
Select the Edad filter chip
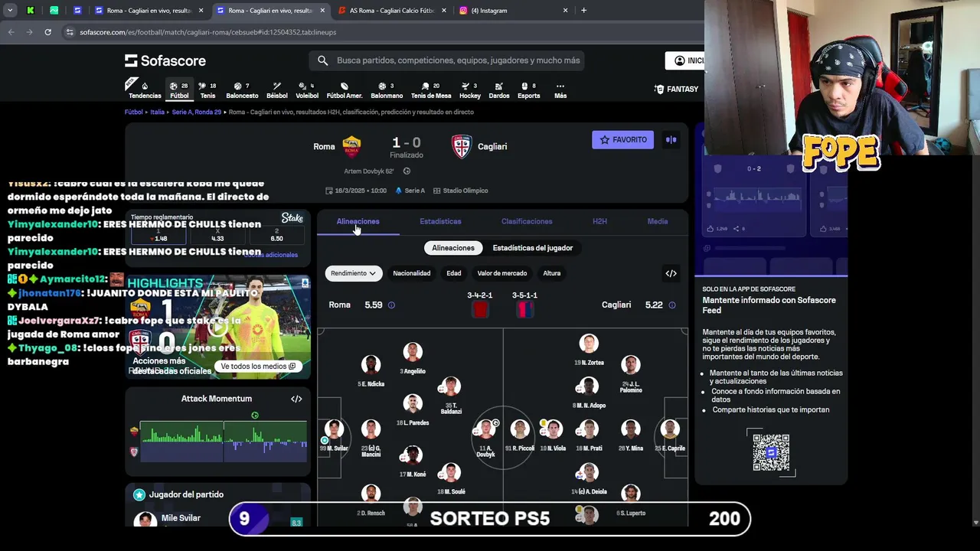pyautogui.click(x=454, y=273)
